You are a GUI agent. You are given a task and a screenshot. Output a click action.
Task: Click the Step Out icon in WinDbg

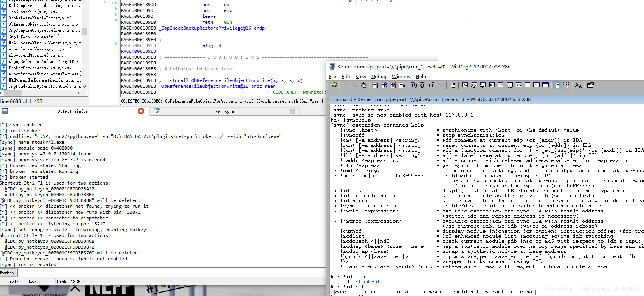pos(432,85)
